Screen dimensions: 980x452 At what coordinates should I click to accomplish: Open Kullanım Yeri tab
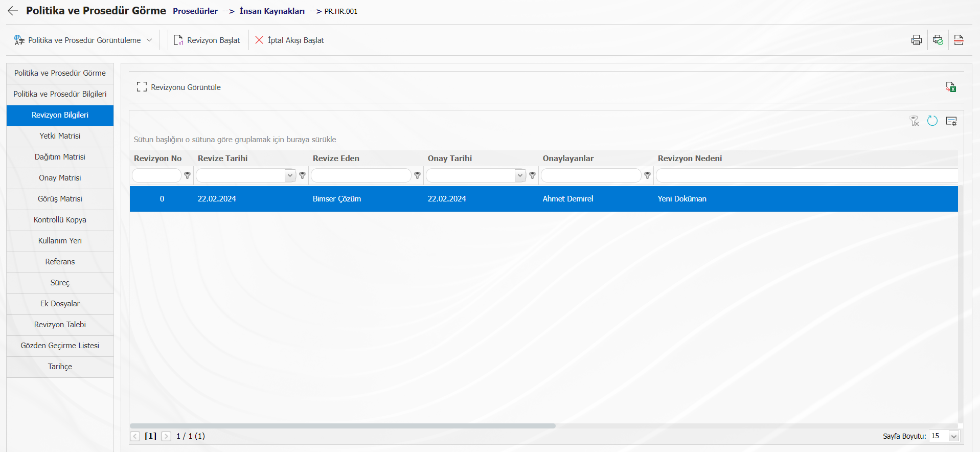(60, 241)
